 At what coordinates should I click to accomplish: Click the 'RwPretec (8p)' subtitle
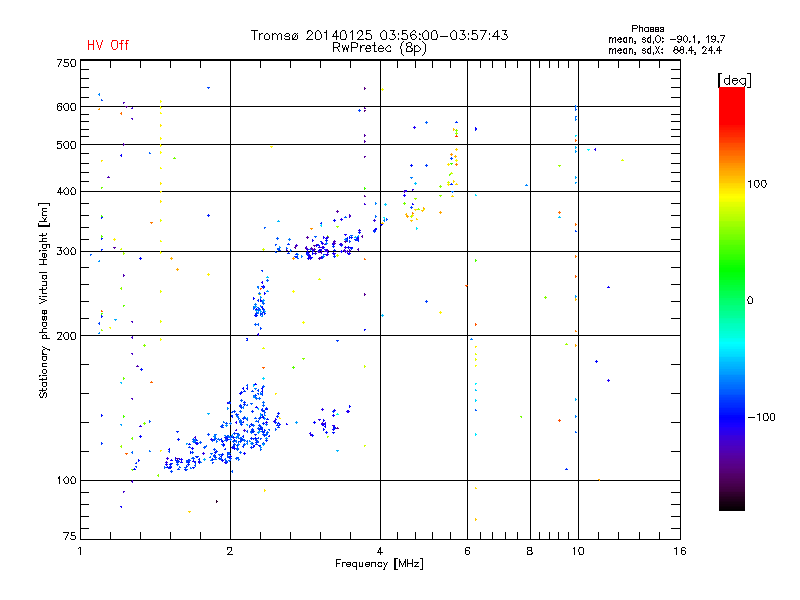pos(379,48)
